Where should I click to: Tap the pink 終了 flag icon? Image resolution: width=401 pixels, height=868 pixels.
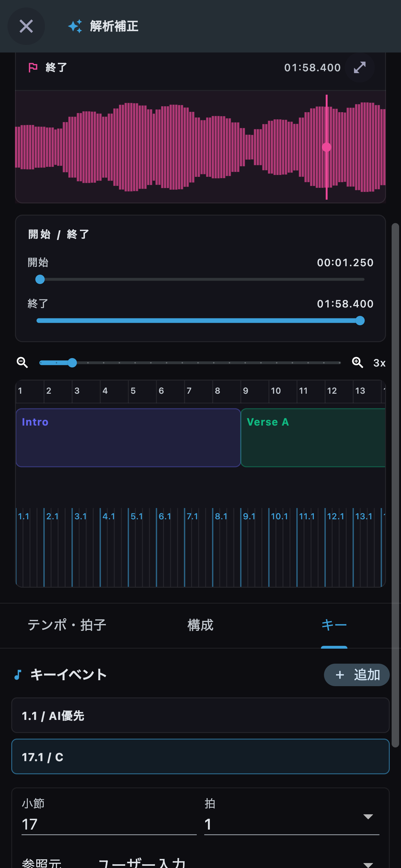[x=33, y=67]
